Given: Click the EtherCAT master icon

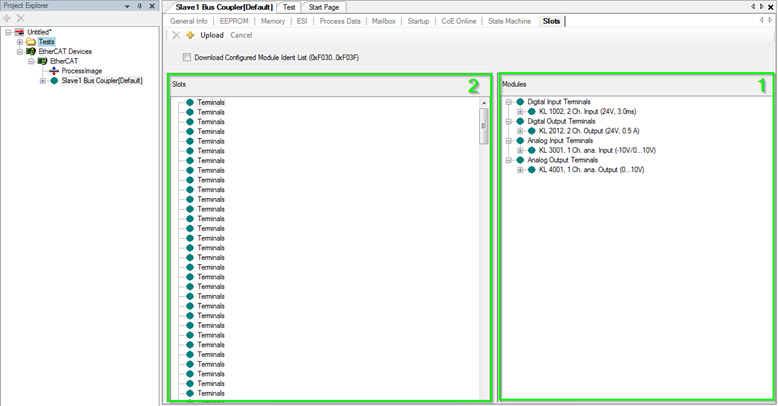Looking at the screenshot, I should click(42, 61).
